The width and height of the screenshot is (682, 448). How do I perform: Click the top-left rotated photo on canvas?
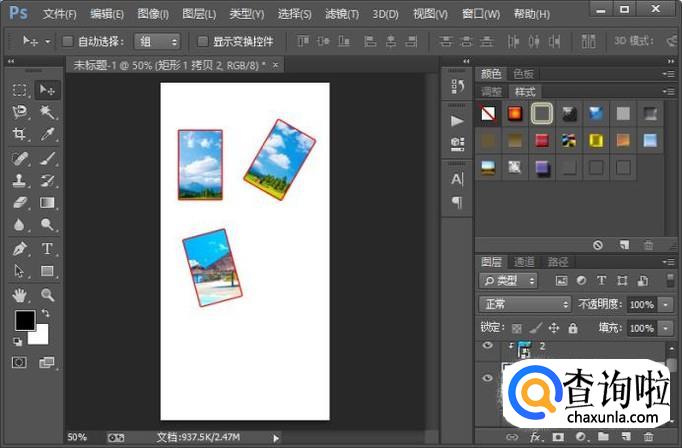point(200,165)
